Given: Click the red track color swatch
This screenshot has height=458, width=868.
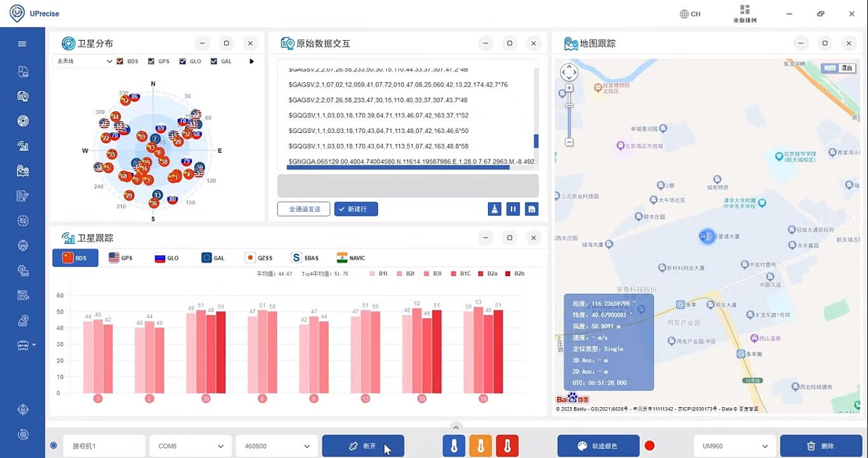Looking at the screenshot, I should click(649, 445).
